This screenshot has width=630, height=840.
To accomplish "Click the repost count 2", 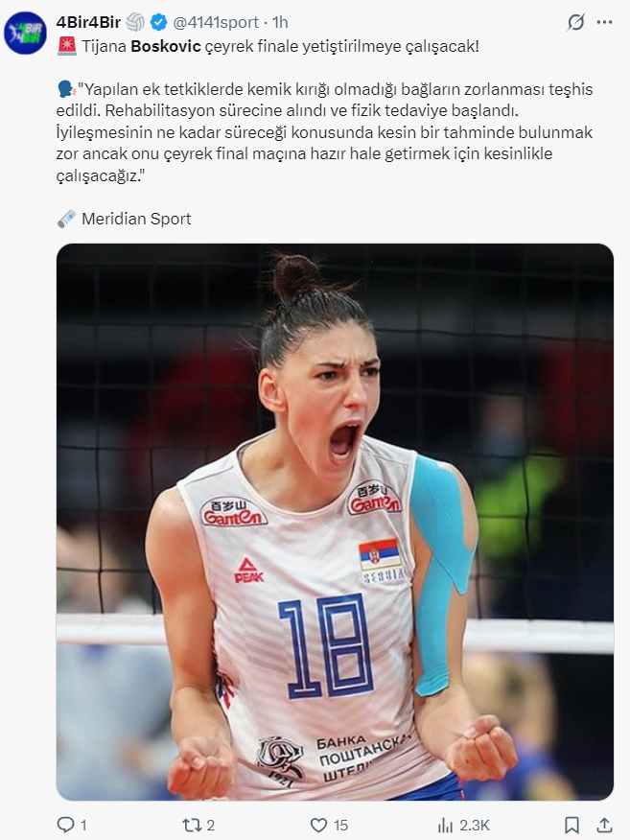I will 211,825.
